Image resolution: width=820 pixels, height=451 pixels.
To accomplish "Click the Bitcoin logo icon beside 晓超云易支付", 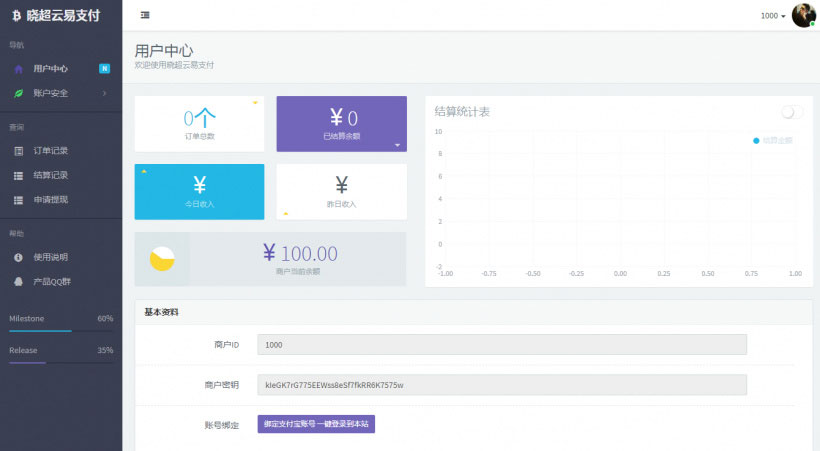I will coord(16,15).
